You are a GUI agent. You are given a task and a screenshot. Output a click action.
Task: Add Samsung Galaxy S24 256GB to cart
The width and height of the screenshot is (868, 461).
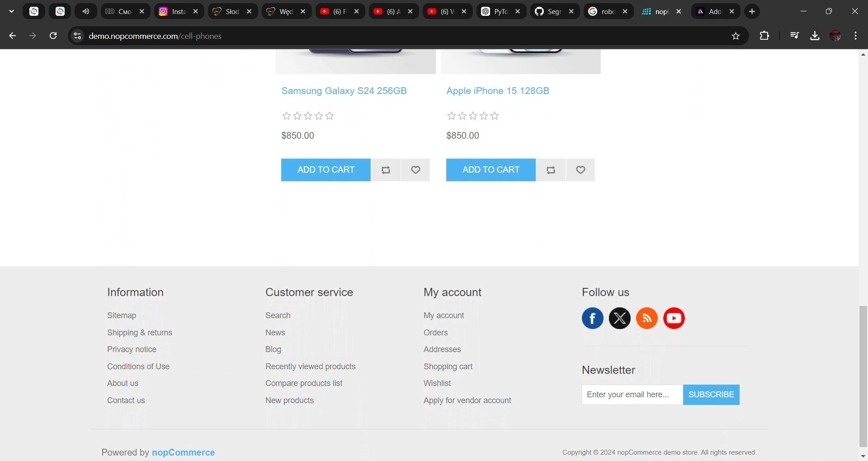tap(325, 170)
